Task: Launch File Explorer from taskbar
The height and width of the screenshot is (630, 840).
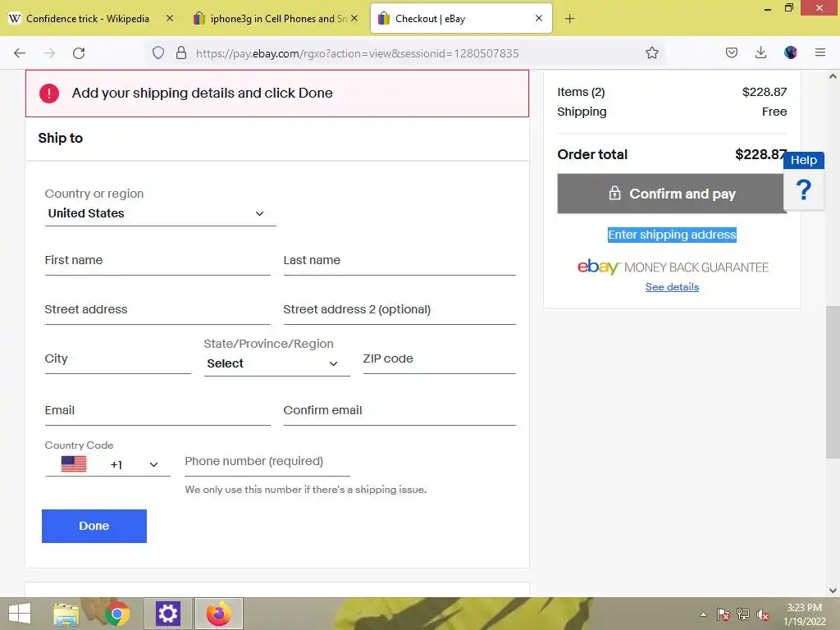Action: coord(66,614)
